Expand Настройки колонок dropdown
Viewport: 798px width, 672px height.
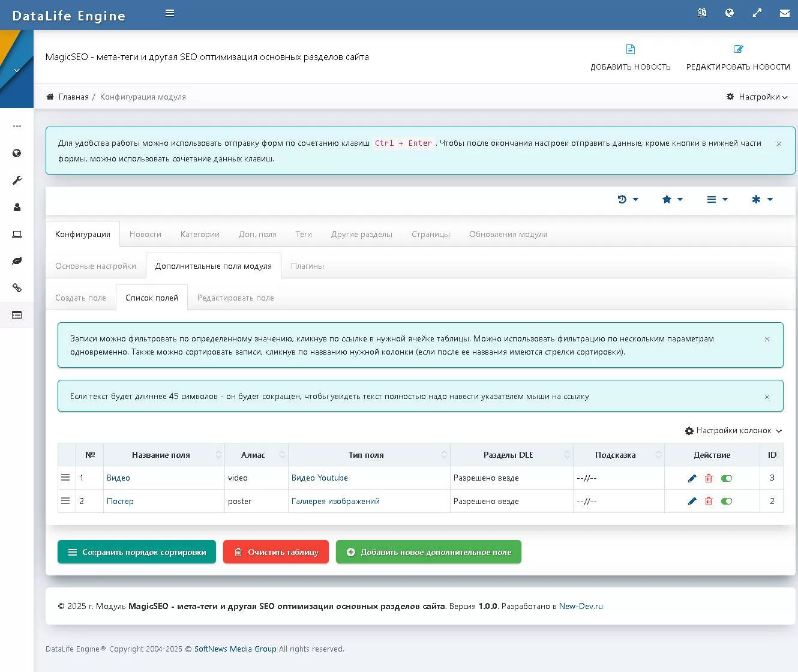tap(733, 430)
